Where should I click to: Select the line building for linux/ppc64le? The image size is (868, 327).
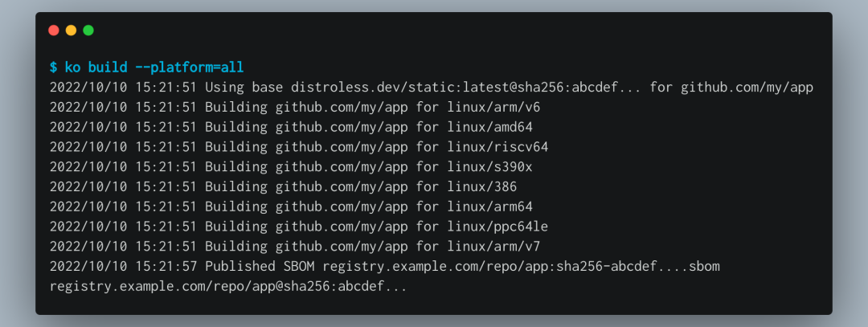click(x=298, y=227)
